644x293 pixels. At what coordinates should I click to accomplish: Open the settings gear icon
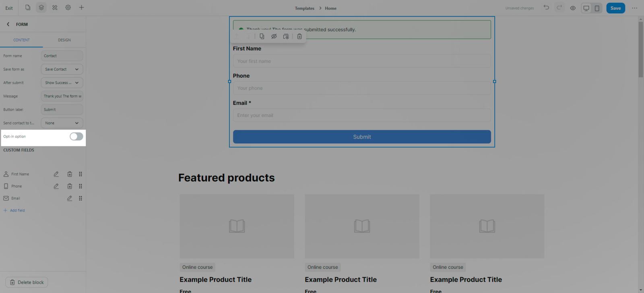tap(68, 8)
